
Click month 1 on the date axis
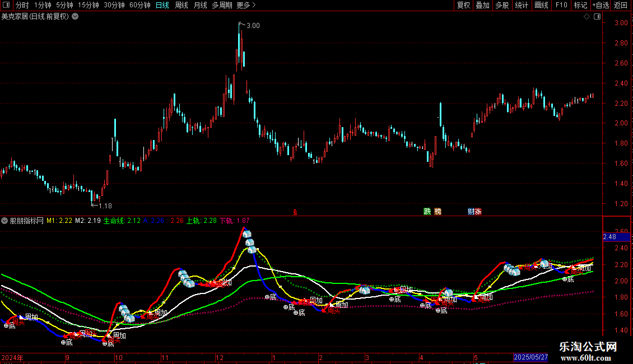(274, 357)
